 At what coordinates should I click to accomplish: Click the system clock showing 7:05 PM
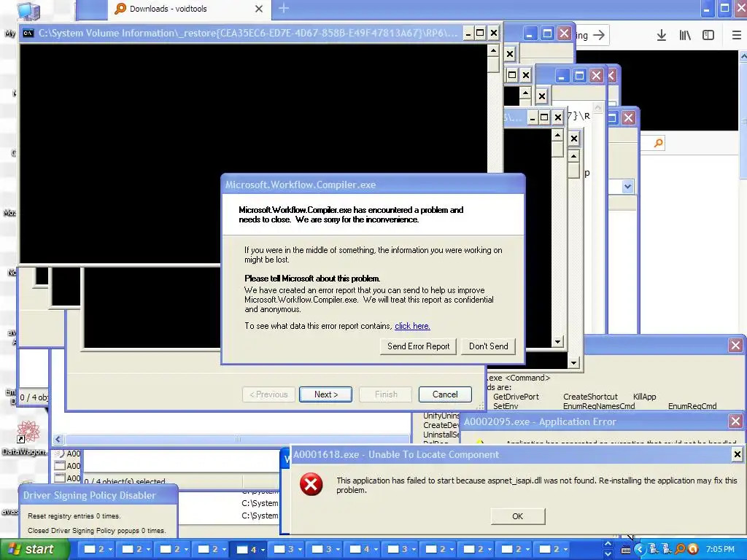(x=720, y=550)
